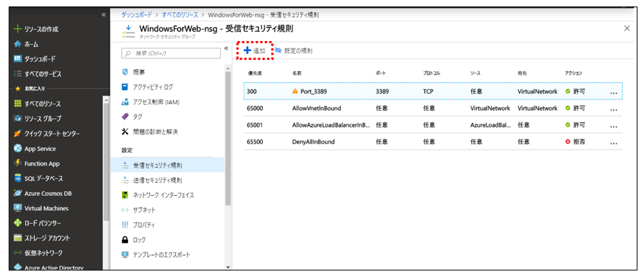Image resolution: width=644 pixels, height=277 pixels.
Task: Select the DenyAllInBound rule name
Action: coord(314,142)
